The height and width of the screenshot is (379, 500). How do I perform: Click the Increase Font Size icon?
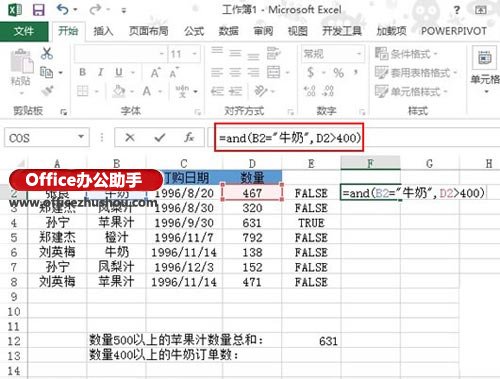[x=156, y=72]
